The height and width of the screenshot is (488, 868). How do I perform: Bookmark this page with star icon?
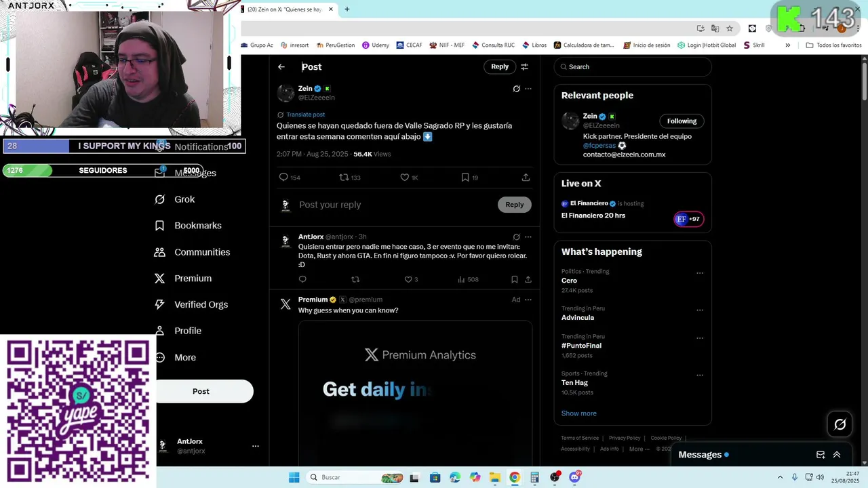[730, 28]
